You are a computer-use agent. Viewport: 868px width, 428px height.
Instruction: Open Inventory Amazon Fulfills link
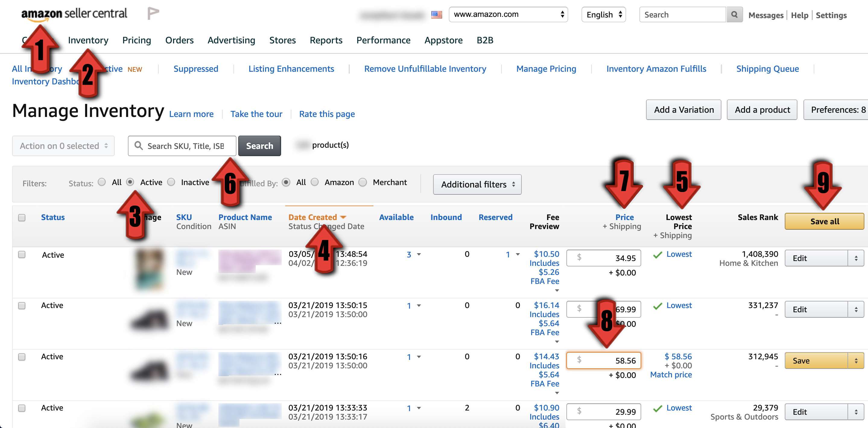coord(656,69)
